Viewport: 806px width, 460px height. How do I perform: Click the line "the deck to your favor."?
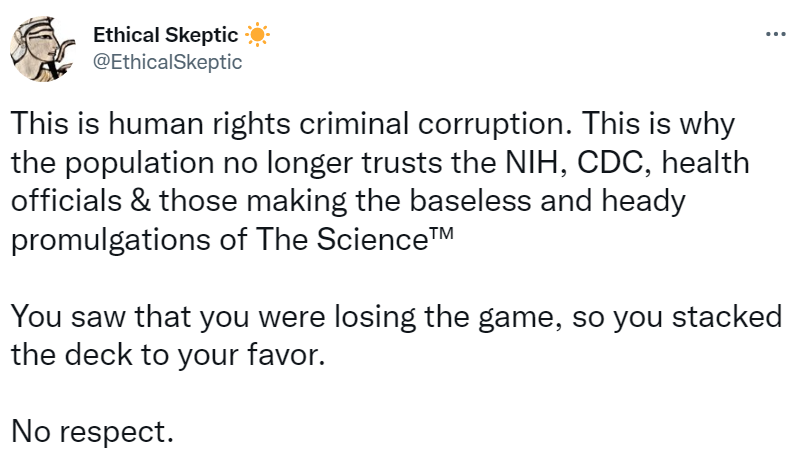(169, 355)
